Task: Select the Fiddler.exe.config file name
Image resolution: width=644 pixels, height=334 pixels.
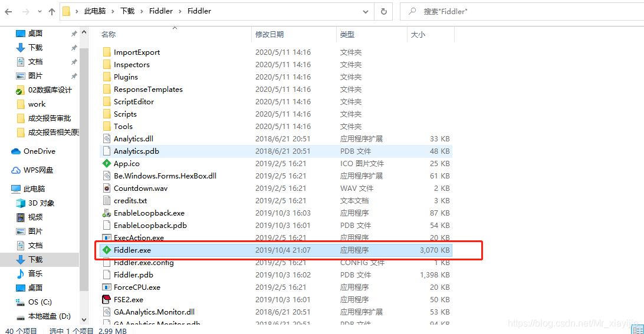Action: [144, 262]
